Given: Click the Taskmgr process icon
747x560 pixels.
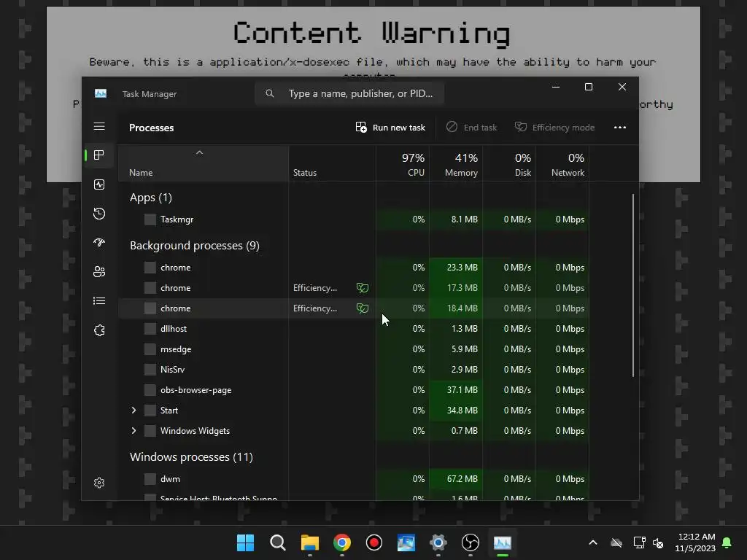Looking at the screenshot, I should point(150,219).
